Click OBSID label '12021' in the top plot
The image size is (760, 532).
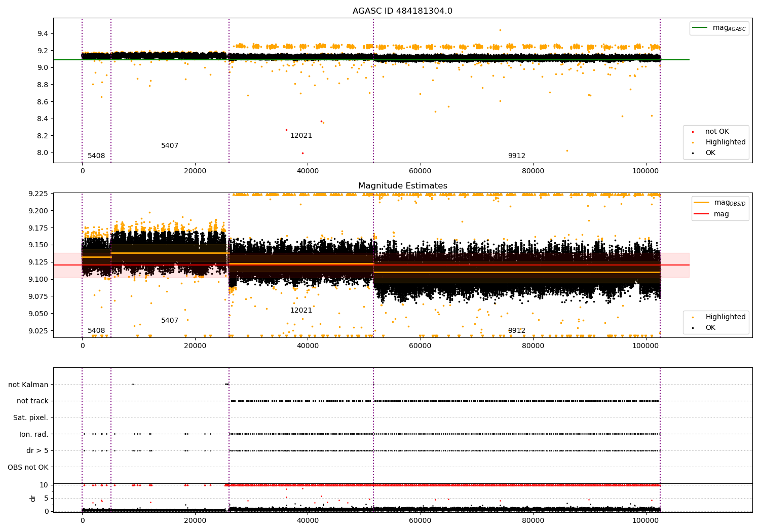point(301,135)
